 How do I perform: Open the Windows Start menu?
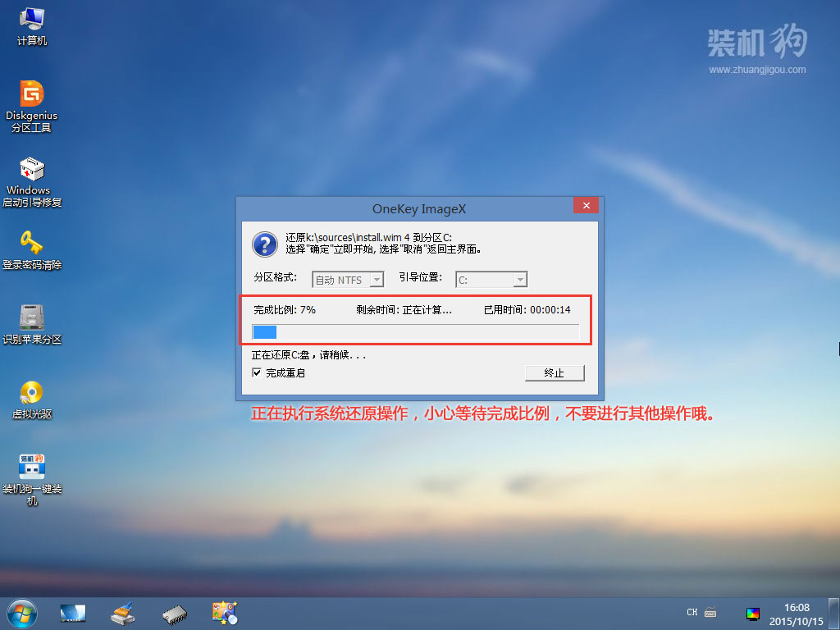(21, 613)
